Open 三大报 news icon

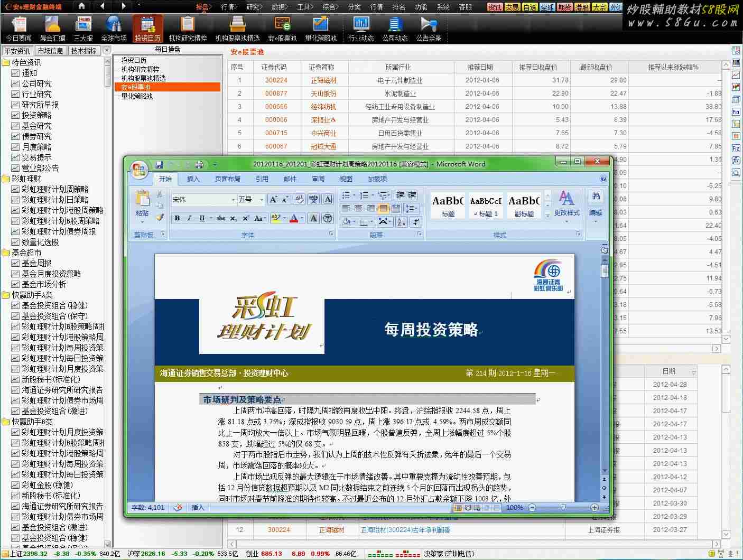[83, 29]
